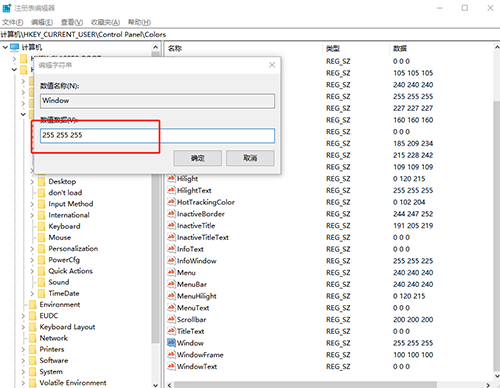The image size is (500, 388).
Task: Click the Desktop folder icon
Action: tap(42, 182)
